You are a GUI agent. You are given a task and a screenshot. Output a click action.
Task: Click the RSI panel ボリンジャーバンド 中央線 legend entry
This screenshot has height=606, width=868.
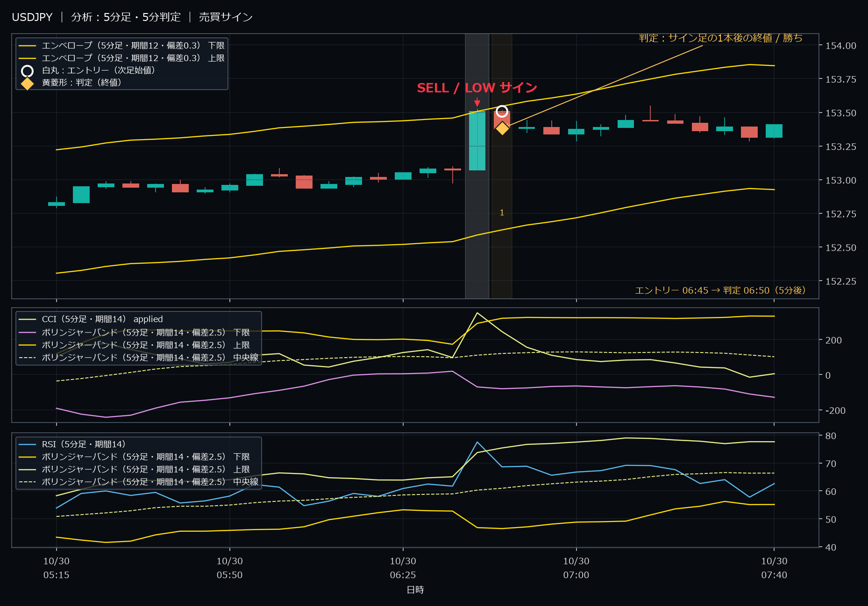point(139,482)
